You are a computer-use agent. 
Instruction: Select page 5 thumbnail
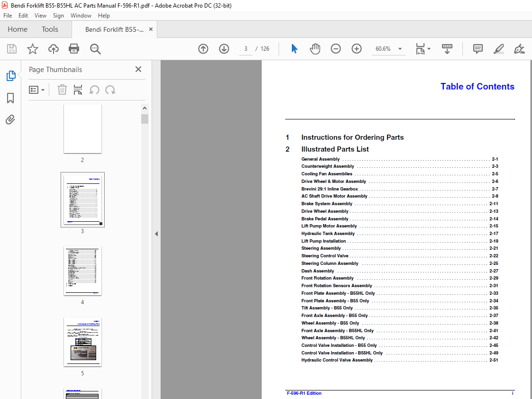[82, 342]
